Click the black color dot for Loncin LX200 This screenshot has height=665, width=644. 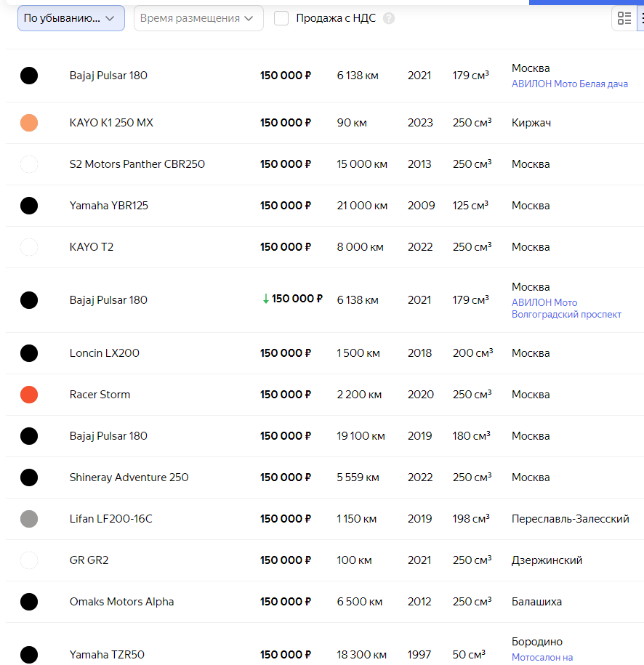point(29,353)
